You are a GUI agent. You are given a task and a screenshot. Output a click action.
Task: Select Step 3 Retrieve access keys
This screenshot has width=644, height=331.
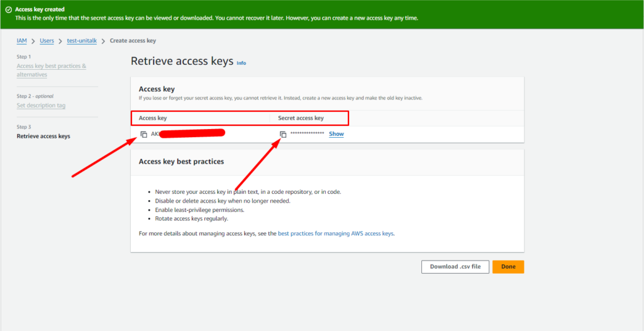coord(43,136)
